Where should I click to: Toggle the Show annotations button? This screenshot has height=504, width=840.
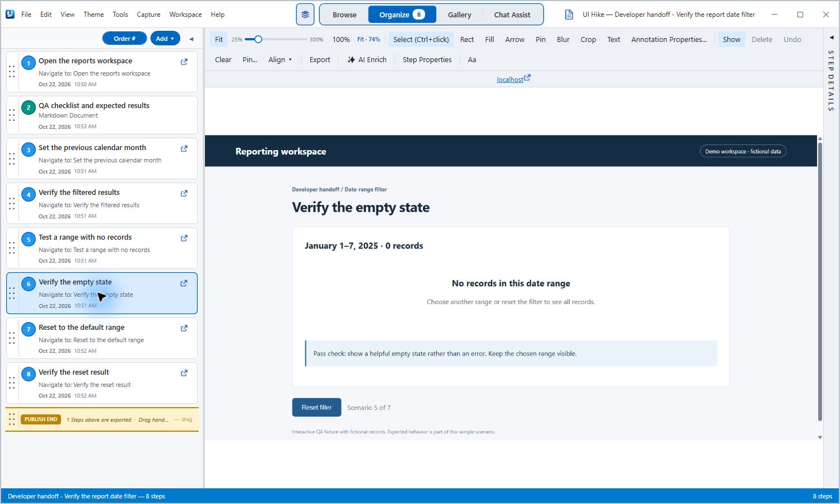[x=731, y=39]
